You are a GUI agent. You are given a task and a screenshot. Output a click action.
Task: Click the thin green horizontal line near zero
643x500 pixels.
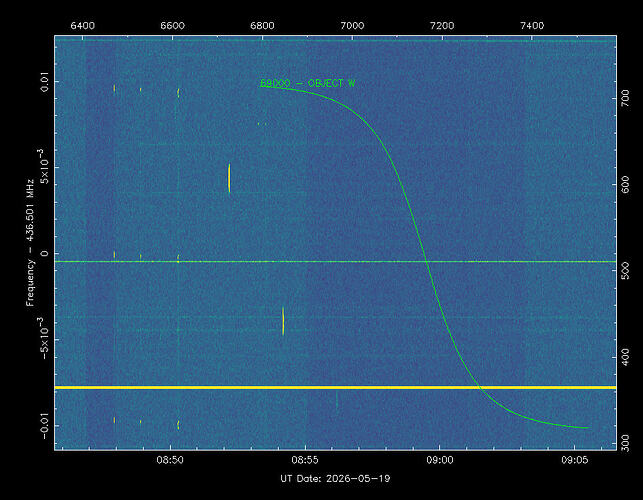(335, 261)
